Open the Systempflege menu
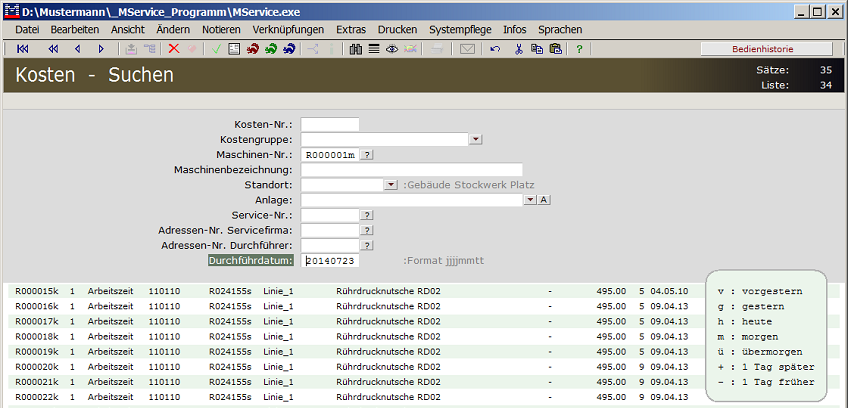This screenshot has height=408, width=848. [460, 30]
